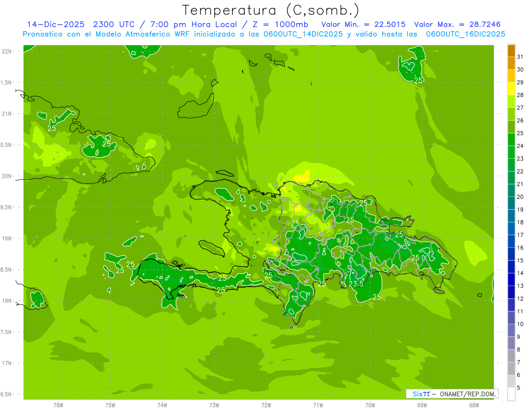Click the "0600UTC_16DIC2025" valid-until time

pyautogui.click(x=465, y=34)
